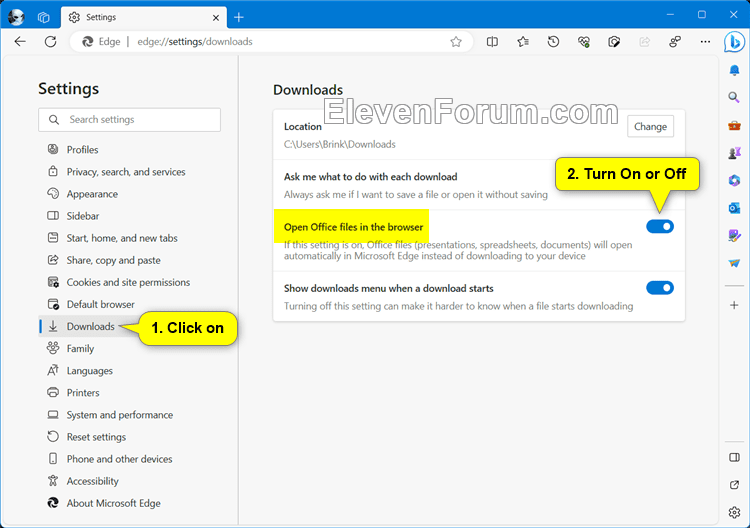Open the Settings and more ellipsis menu

(705, 42)
